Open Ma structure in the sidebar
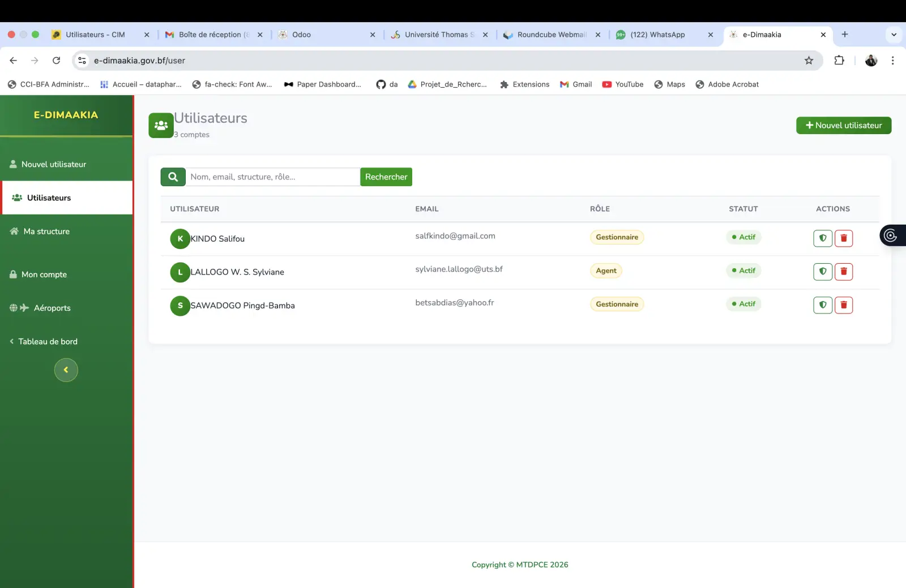 pyautogui.click(x=66, y=231)
